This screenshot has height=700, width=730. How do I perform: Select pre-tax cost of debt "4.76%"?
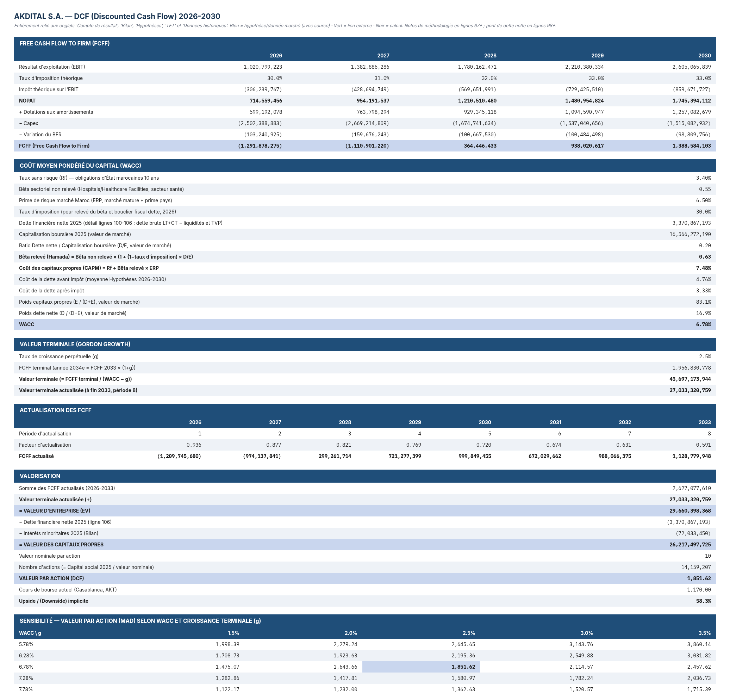[703, 279]
